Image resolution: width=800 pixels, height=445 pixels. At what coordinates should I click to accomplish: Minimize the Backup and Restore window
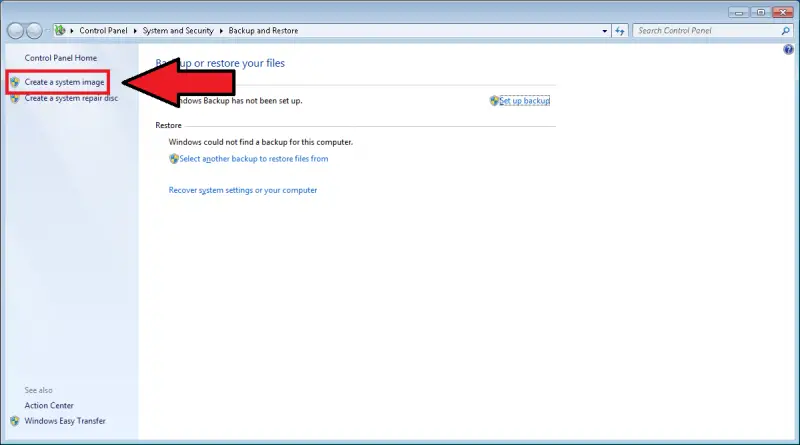tap(739, 12)
